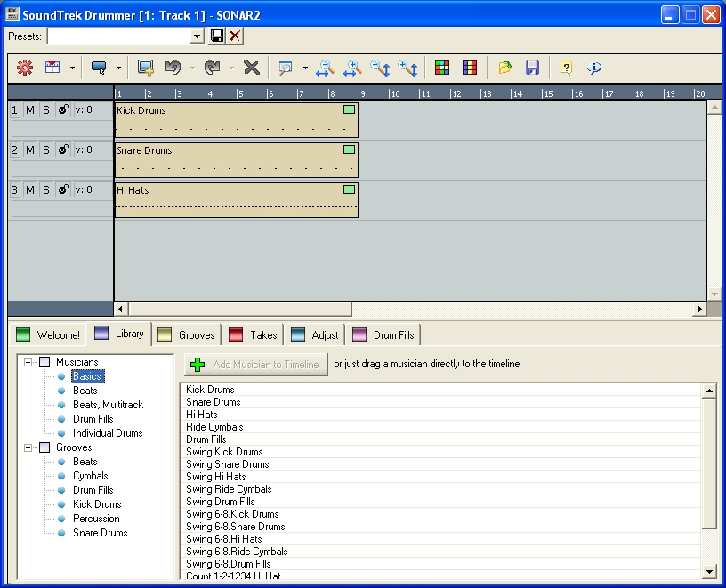726x588 pixels.
Task: Click the blue floppy save icon
Action: tap(532, 68)
